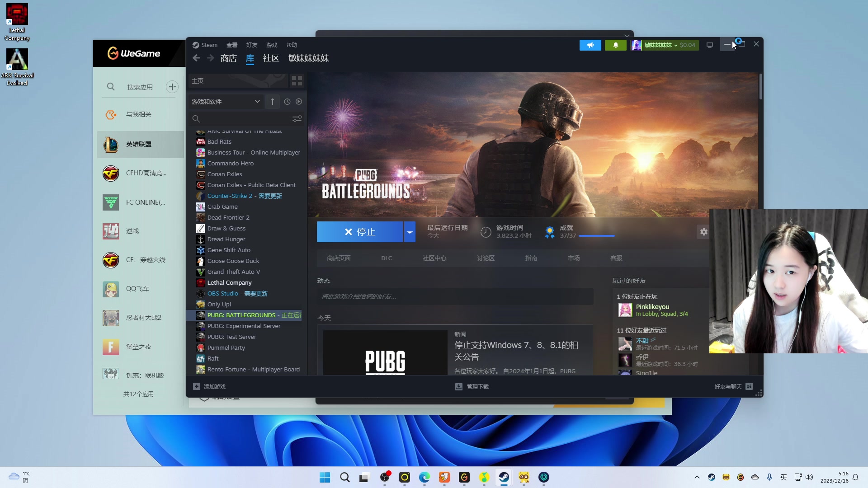
Task: Click the library search magnifier icon
Action: click(x=196, y=119)
